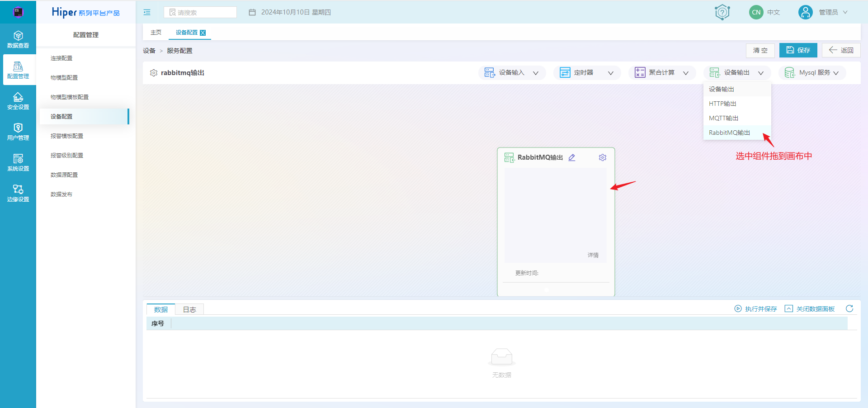Viewport: 868px width, 408px height.
Task: Choose 设备输出 from the dropdown list
Action: [737, 89]
